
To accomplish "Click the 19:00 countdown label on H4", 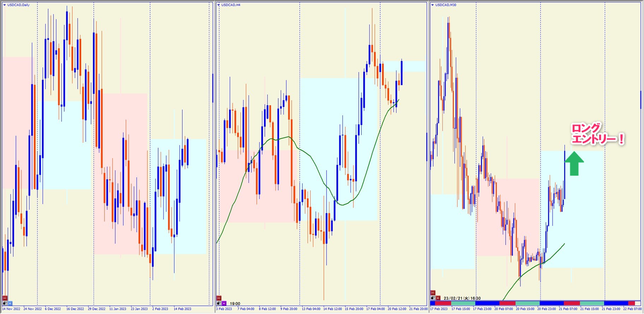I will click(x=235, y=303).
